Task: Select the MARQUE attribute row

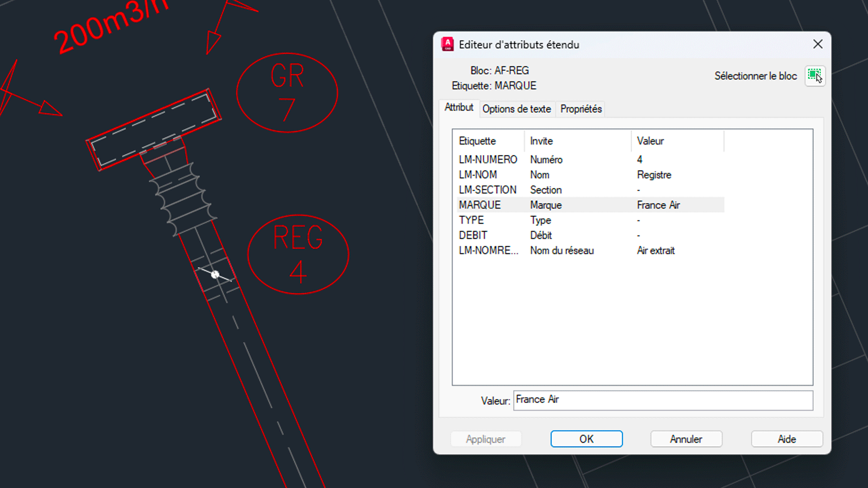Action: pyautogui.click(x=590, y=205)
